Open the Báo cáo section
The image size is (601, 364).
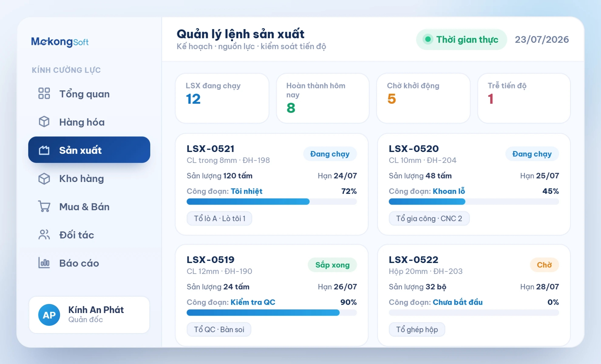(x=89, y=263)
